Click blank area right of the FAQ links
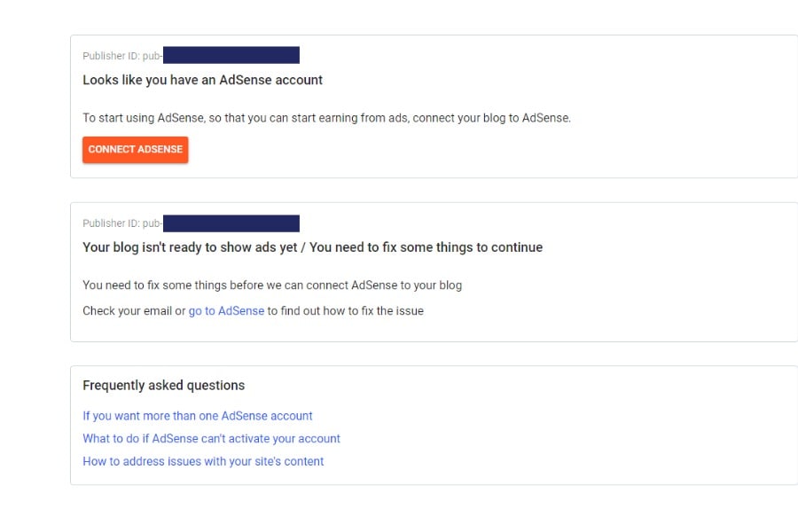The image size is (798, 532). coord(576,438)
